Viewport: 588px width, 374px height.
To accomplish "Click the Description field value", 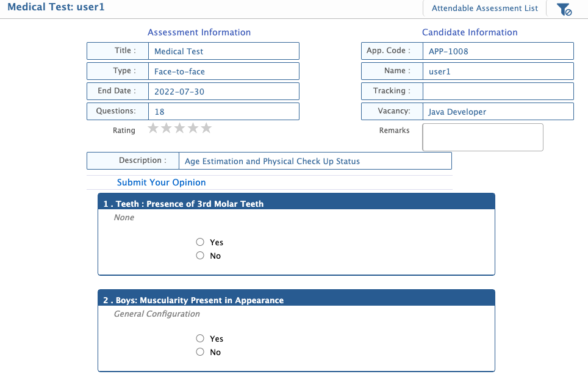I will click(x=315, y=161).
